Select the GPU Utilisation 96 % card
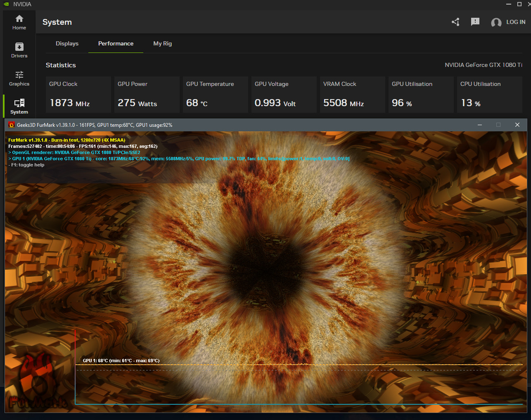Screen dimensions: 531x420 421,95
